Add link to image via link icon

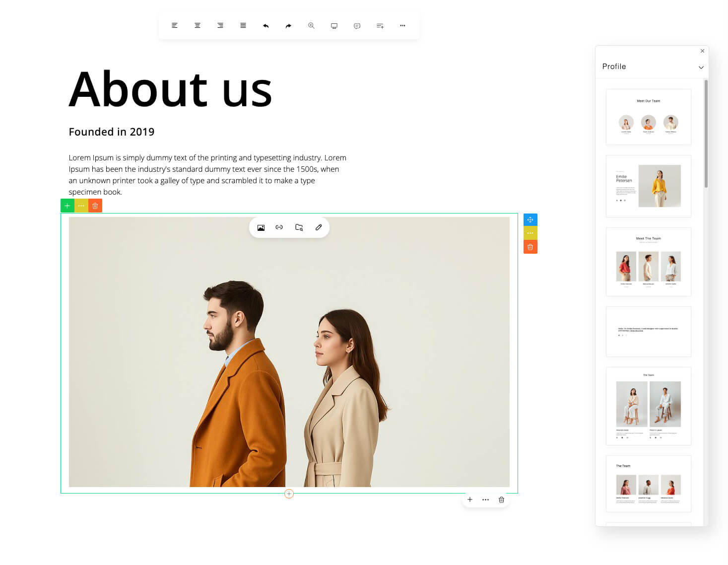tap(279, 227)
